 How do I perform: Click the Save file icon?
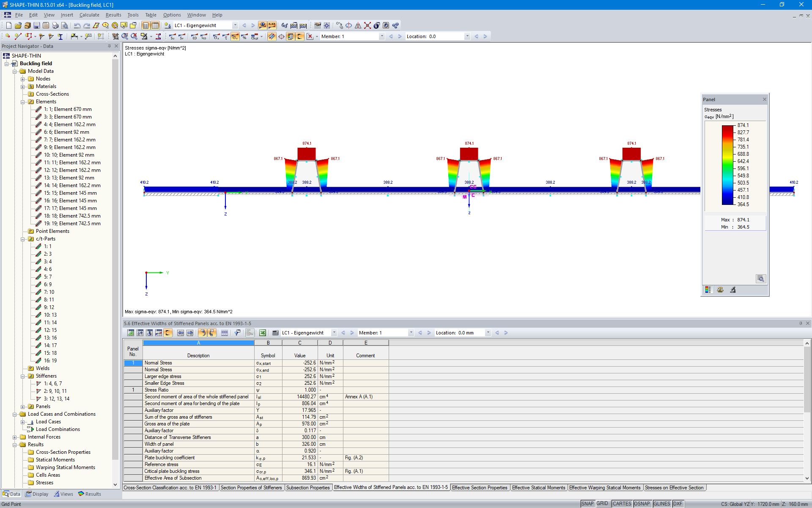[37, 25]
